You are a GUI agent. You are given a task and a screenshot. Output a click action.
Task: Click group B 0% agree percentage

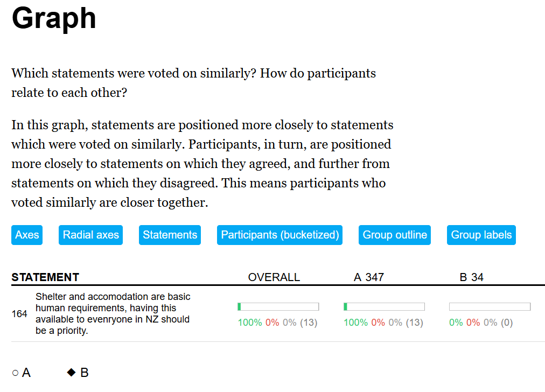pyautogui.click(x=456, y=323)
